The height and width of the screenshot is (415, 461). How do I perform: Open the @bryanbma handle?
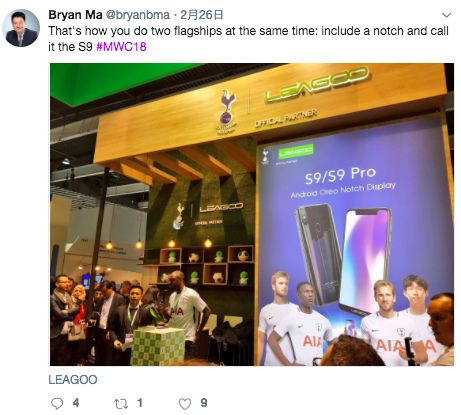(x=138, y=15)
